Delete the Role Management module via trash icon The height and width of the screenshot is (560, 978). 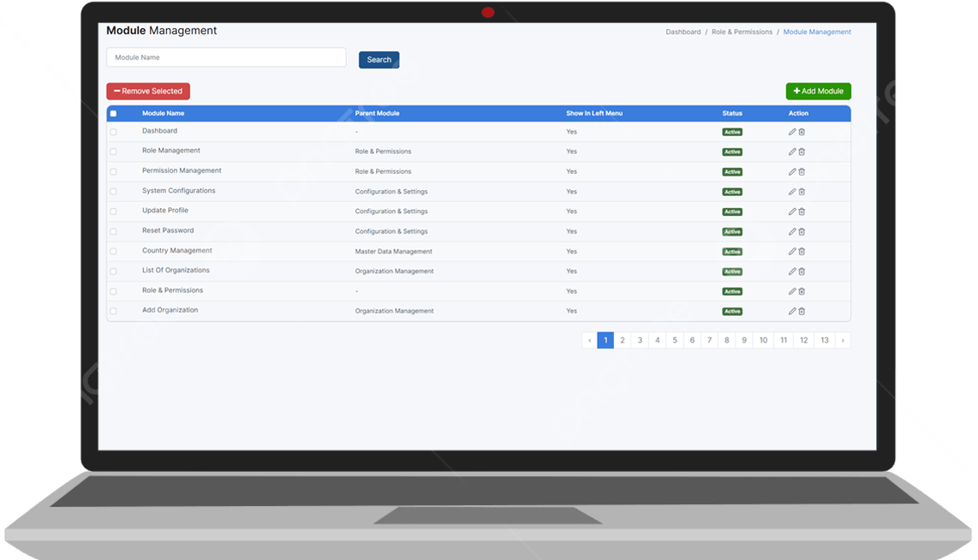(802, 152)
